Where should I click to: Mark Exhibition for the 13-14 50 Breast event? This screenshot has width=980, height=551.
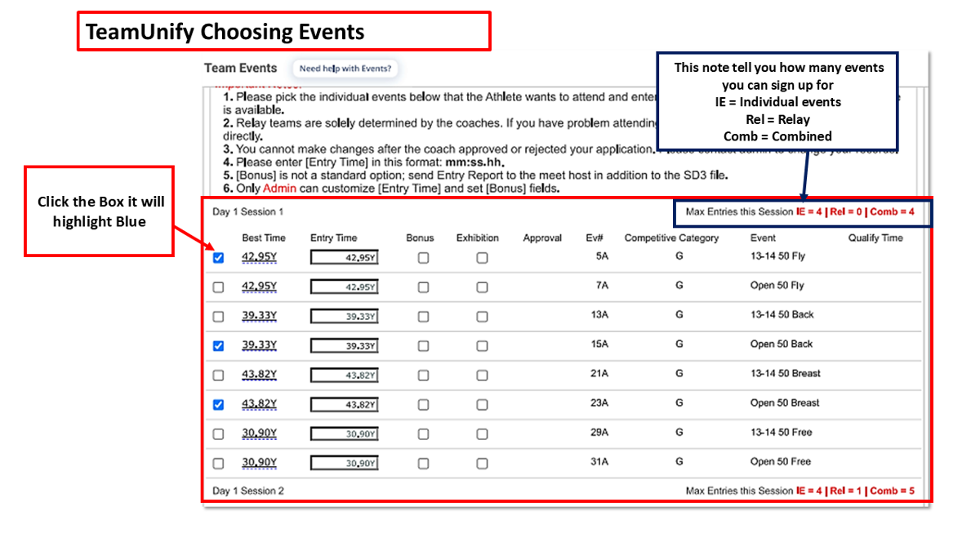pyautogui.click(x=482, y=375)
